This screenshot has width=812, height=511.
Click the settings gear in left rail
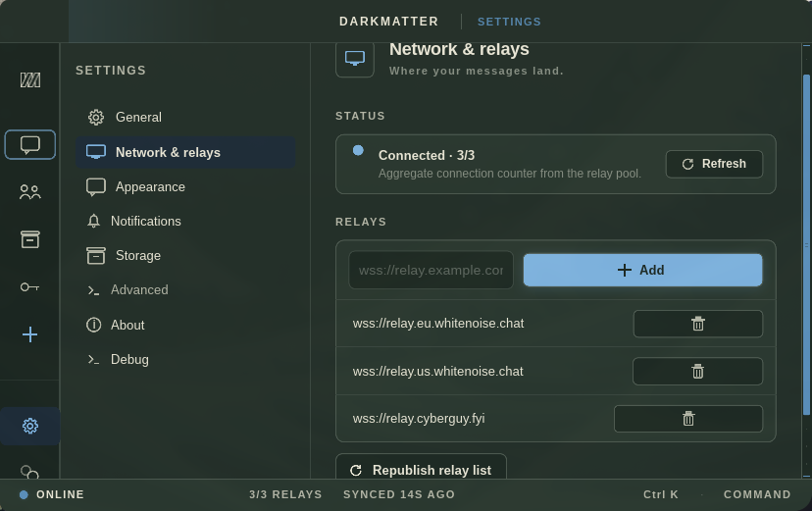pyautogui.click(x=30, y=426)
